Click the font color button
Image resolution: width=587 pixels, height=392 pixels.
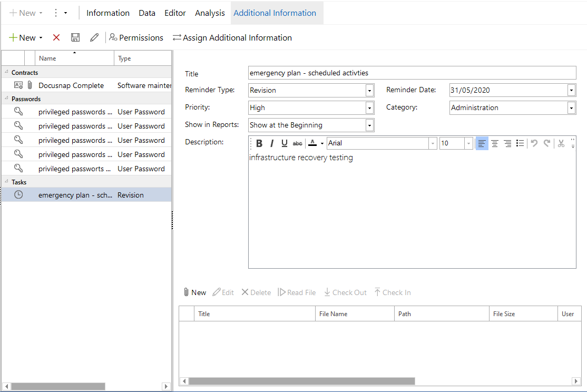click(312, 143)
